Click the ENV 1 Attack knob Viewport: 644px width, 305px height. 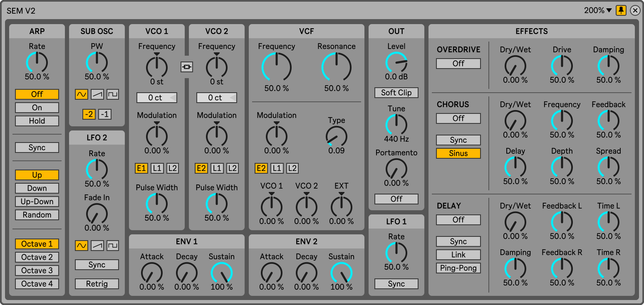tap(152, 273)
